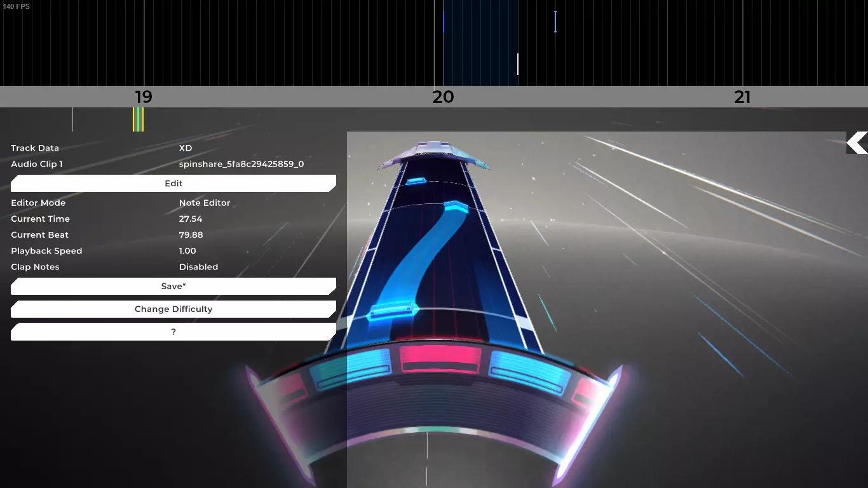Click the 140 FPS counter

[17, 6]
